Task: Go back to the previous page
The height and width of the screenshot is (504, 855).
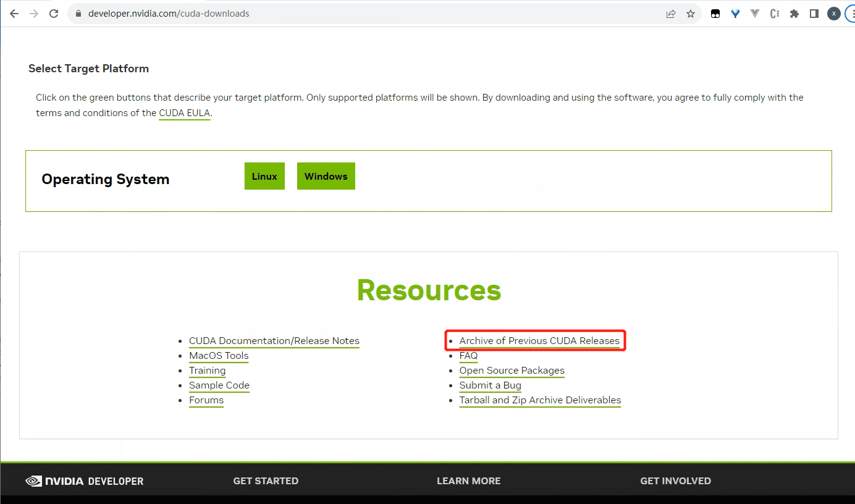Action: [14, 13]
